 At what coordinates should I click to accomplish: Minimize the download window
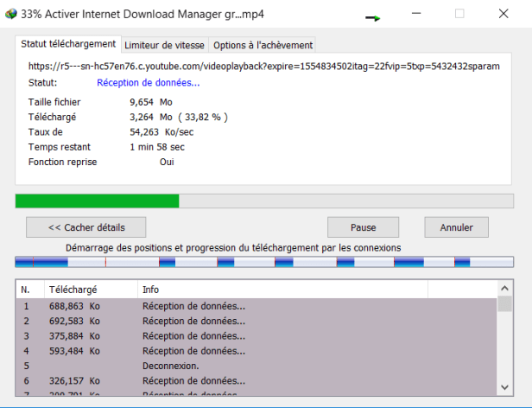[x=416, y=14]
